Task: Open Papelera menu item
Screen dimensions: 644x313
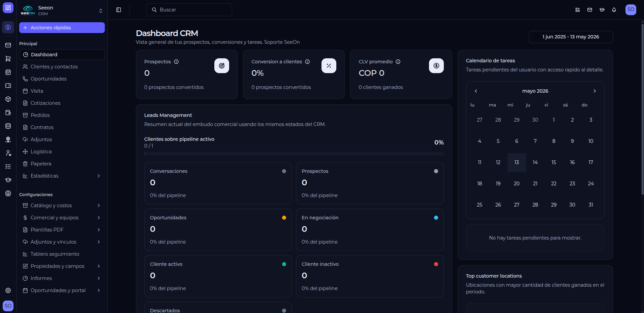Action: point(62,164)
